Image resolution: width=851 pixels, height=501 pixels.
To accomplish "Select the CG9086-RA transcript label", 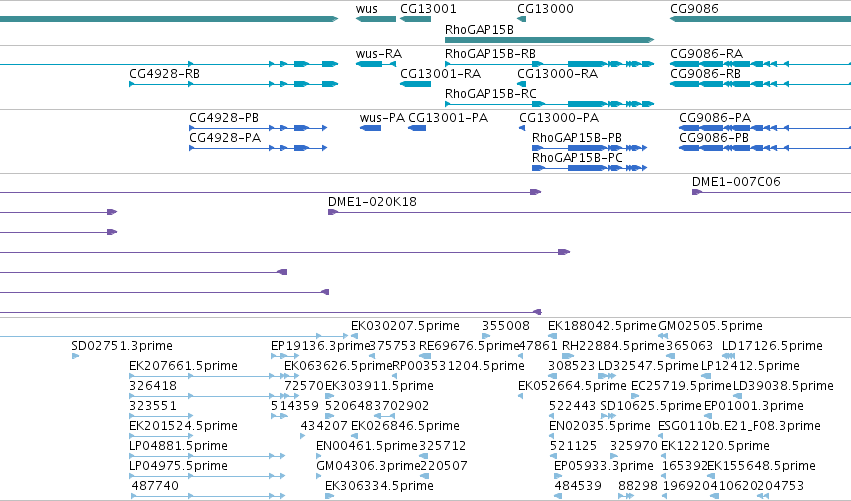I will 706,54.
